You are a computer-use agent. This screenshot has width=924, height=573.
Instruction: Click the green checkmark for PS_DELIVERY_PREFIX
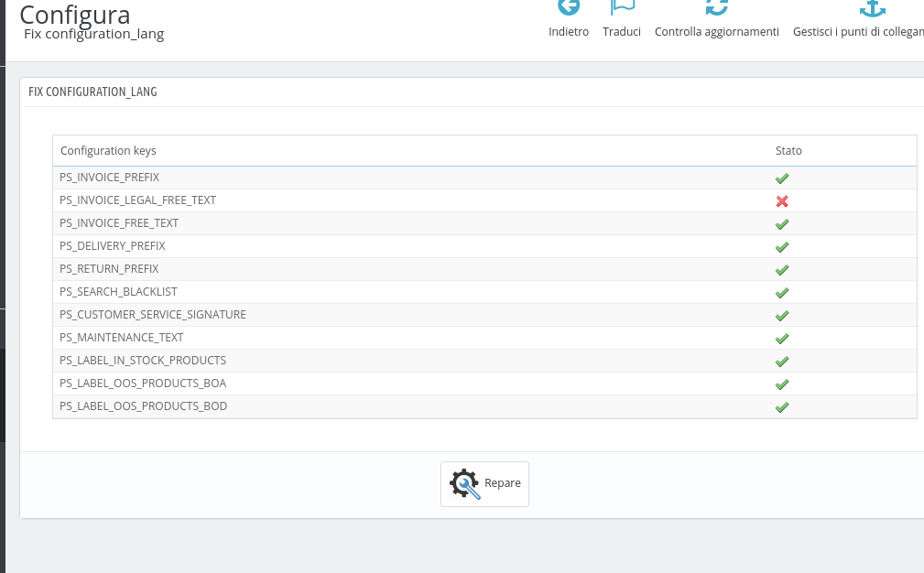pos(782,247)
